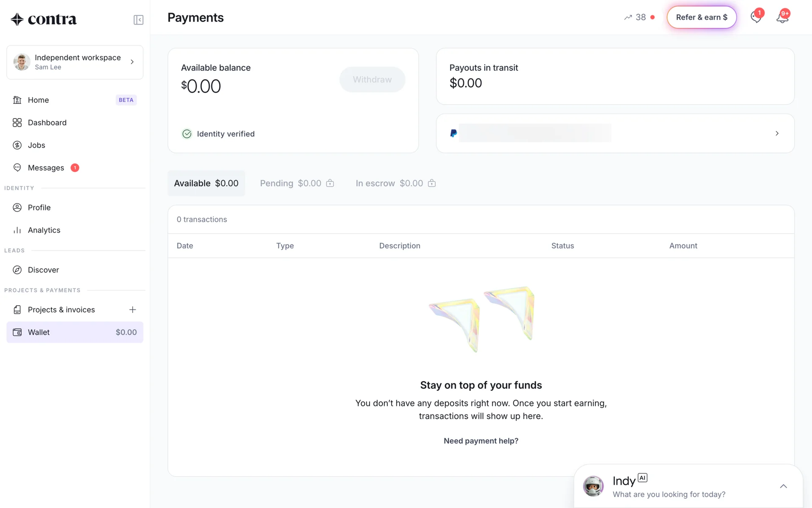The width and height of the screenshot is (812, 508).
Task: Switch to the Pending tab
Action: pos(296,183)
